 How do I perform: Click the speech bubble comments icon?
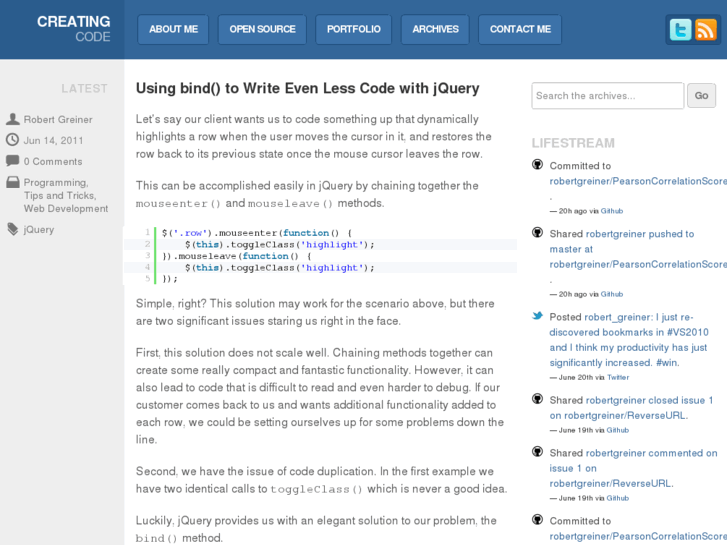click(x=12, y=161)
